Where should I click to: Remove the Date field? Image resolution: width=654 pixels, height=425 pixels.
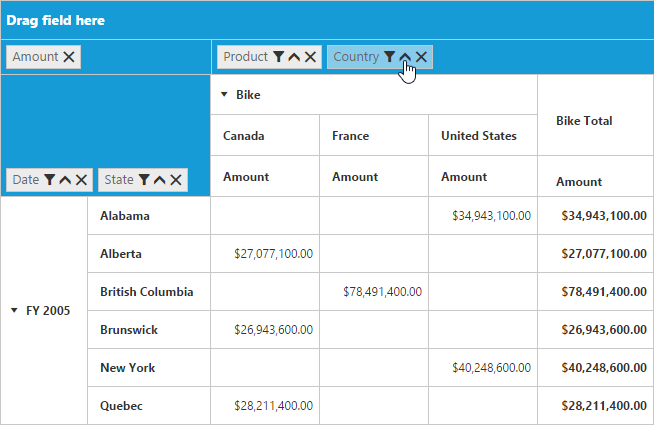(x=81, y=180)
